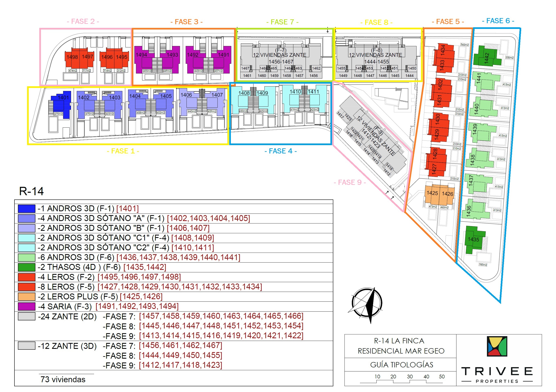Image resolution: width=556 pixels, height=392 pixels.
Task: Click the dark blue Andros 3D legend swatch
Action: click(27, 209)
